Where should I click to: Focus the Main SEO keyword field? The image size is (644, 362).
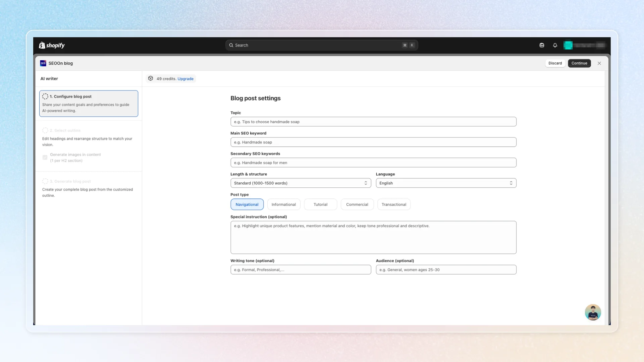[373, 142]
